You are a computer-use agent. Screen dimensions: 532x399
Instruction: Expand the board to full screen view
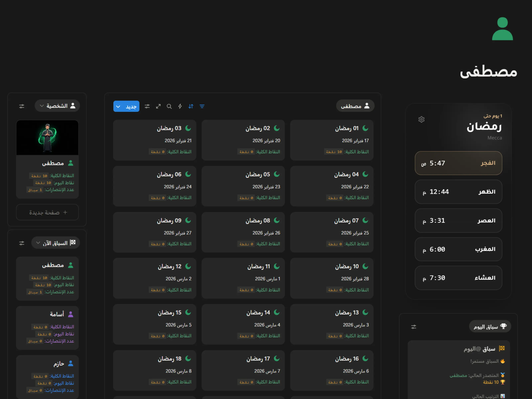coord(158,106)
